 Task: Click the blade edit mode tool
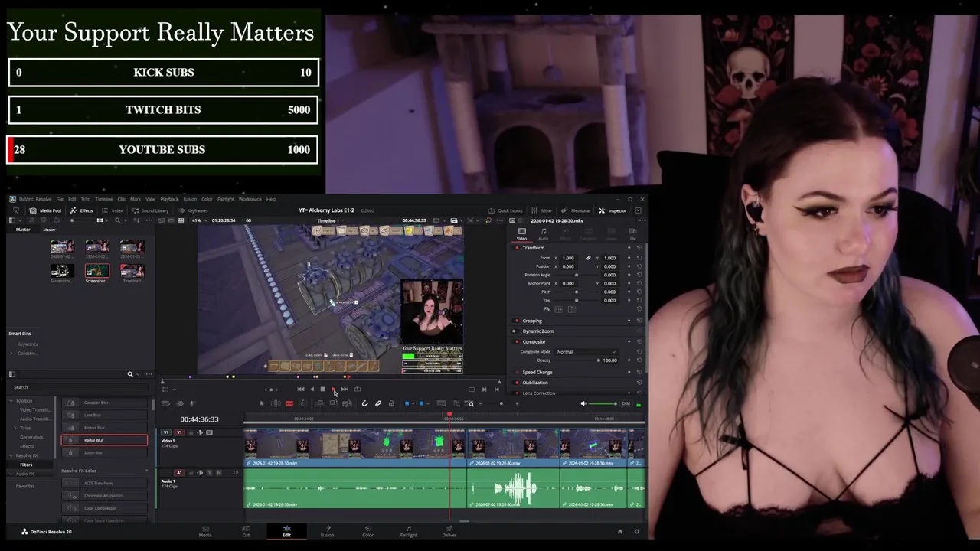[x=289, y=403]
